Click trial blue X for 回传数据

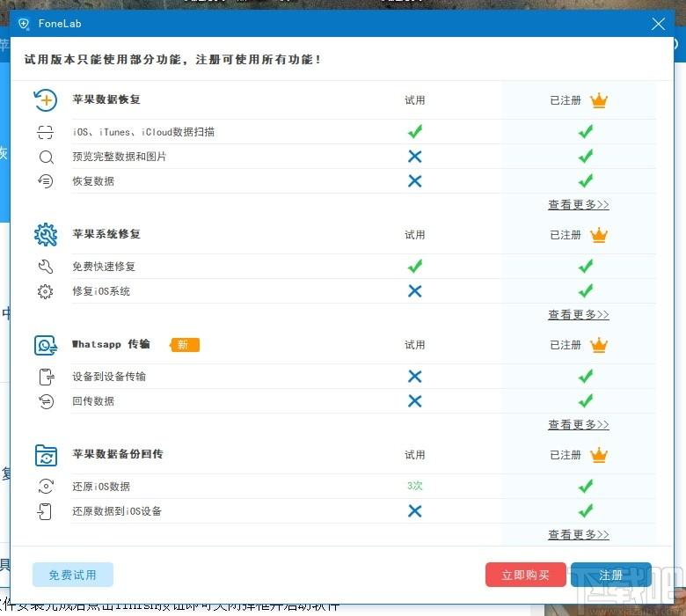point(415,401)
